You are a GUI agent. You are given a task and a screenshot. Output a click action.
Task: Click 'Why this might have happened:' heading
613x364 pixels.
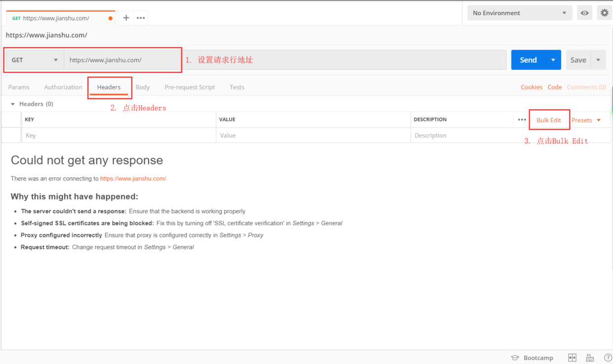[75, 197]
